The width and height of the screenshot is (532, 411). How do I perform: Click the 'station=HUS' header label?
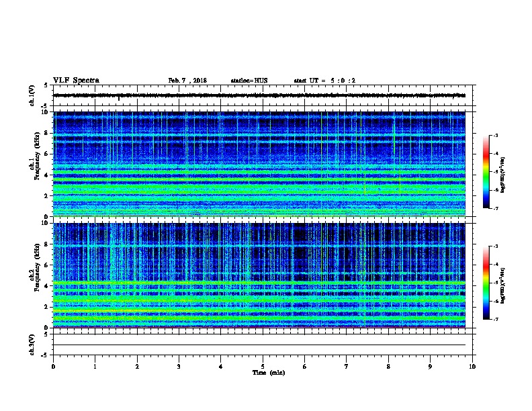point(249,81)
